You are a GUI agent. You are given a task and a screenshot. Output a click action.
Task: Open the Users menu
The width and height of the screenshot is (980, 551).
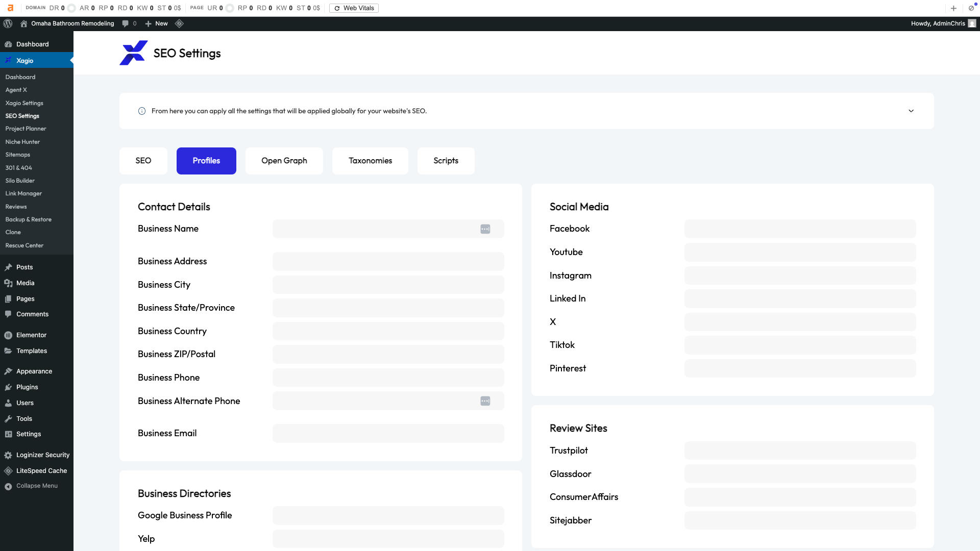37,403
